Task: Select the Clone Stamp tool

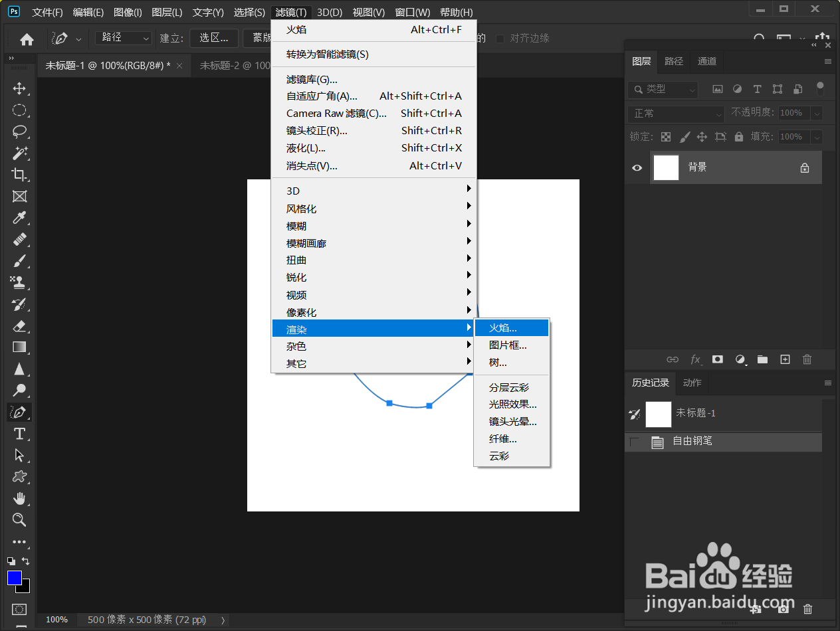Action: pos(19,282)
